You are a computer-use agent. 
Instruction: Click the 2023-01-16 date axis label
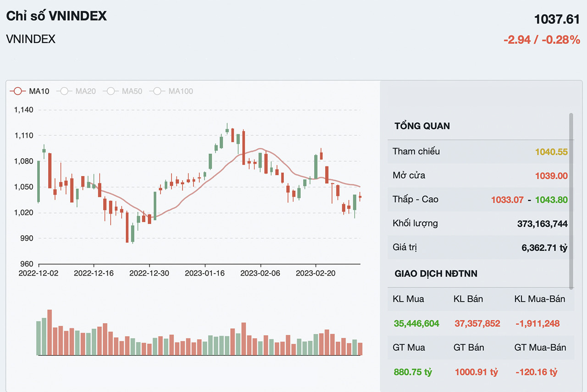[205, 273]
